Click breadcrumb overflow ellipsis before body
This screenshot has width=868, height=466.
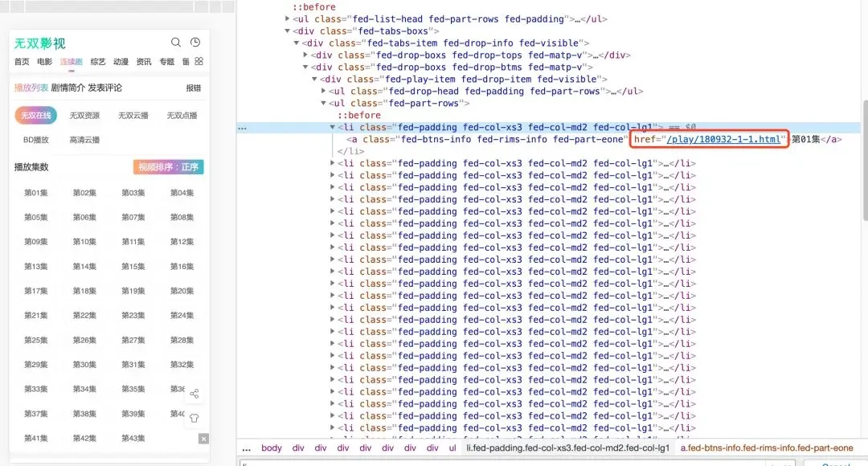pos(247,448)
